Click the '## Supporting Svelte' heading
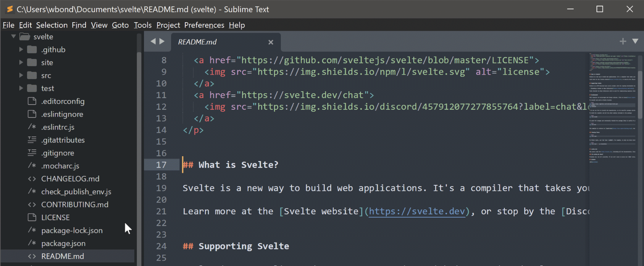 236,246
